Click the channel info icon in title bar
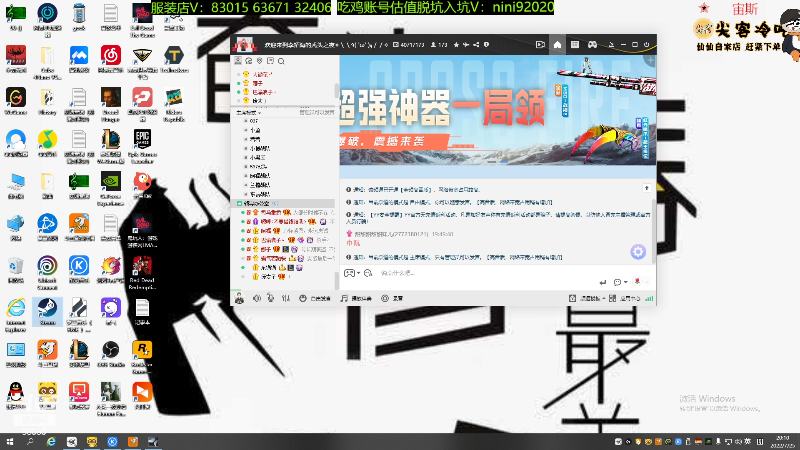The image size is (800, 450). pyautogui.click(x=486, y=45)
